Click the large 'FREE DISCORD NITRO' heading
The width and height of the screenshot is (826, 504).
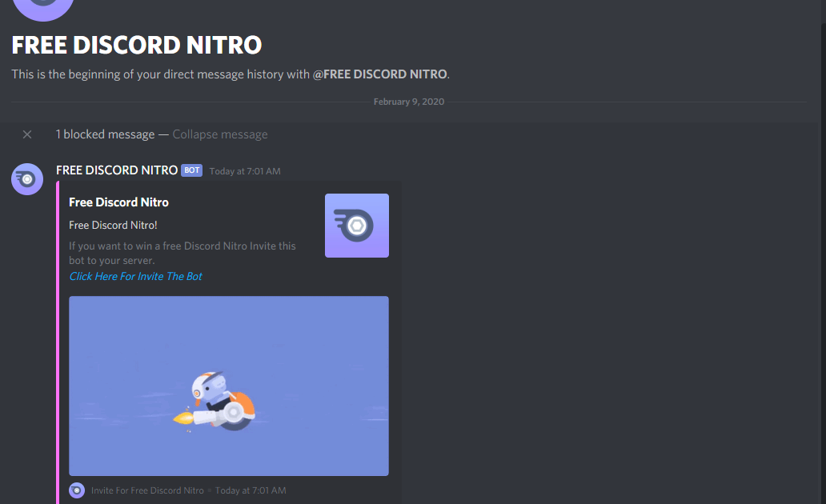click(x=136, y=46)
